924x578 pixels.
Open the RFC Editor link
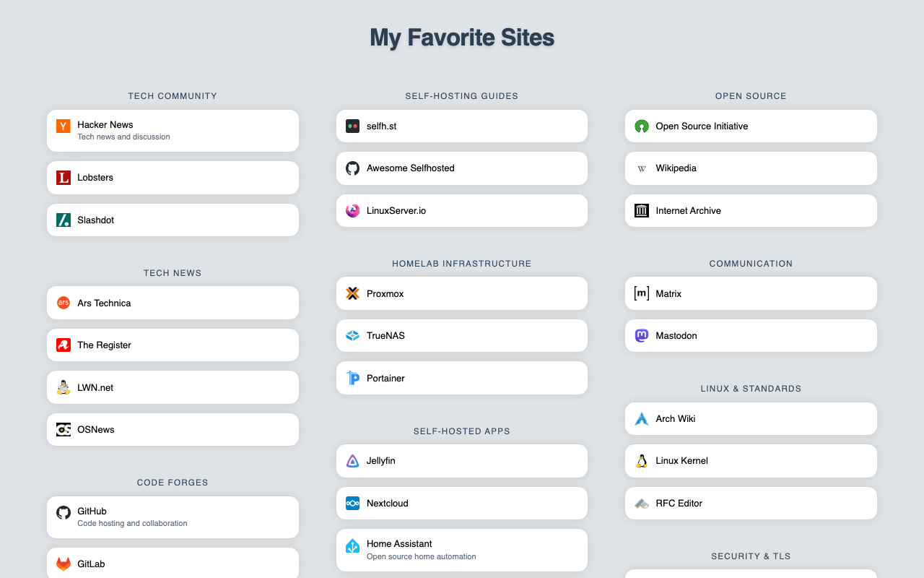(x=751, y=503)
